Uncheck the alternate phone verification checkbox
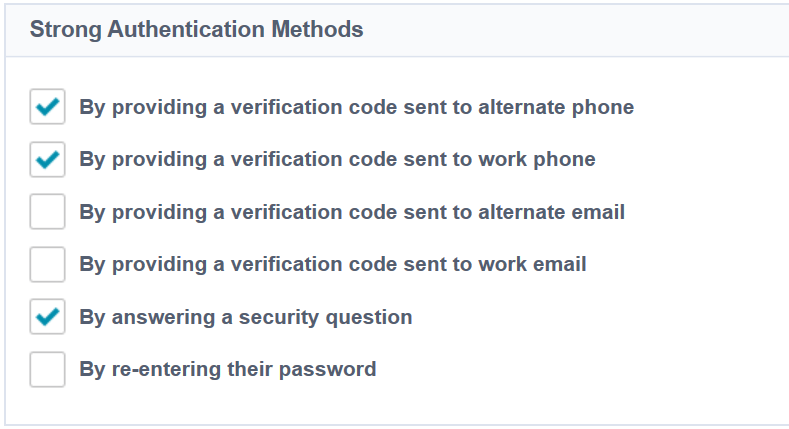 tap(47, 107)
